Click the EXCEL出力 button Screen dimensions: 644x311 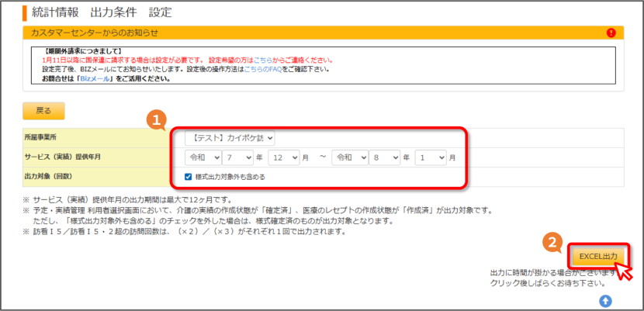click(598, 257)
